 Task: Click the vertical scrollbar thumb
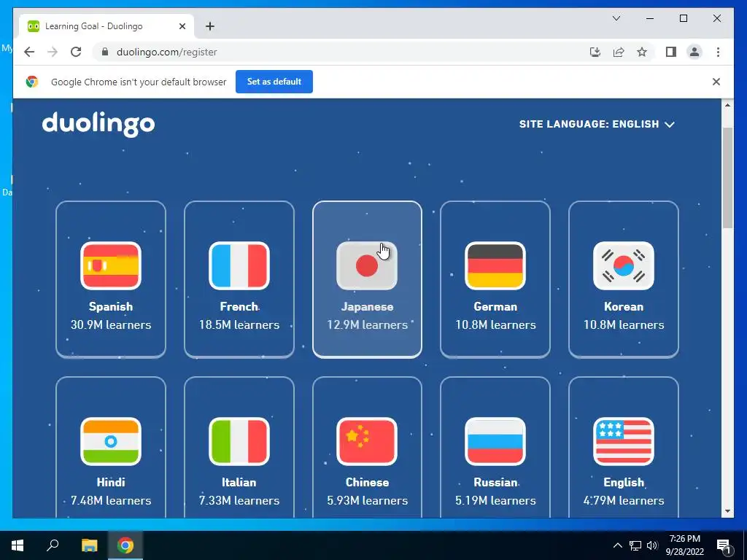[727, 178]
